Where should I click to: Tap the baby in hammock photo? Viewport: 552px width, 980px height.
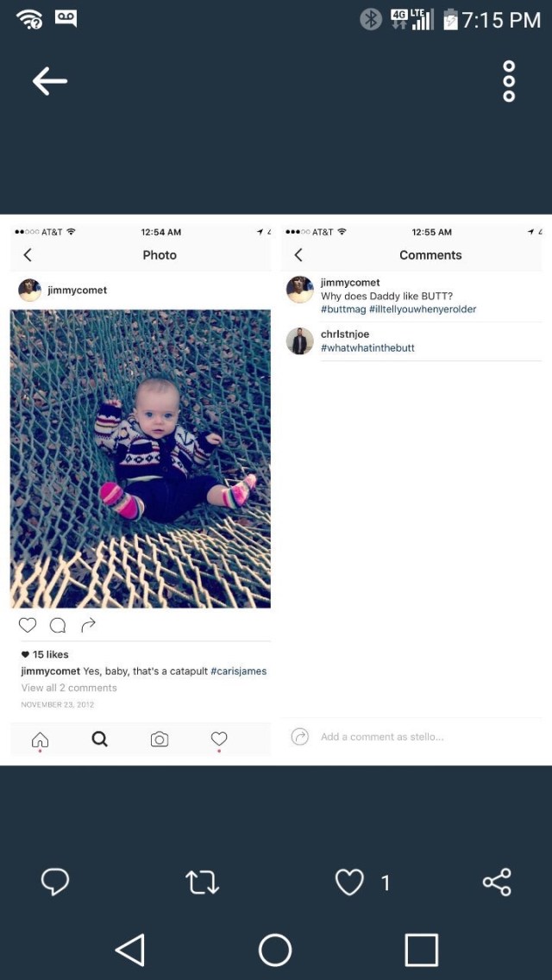pos(141,459)
